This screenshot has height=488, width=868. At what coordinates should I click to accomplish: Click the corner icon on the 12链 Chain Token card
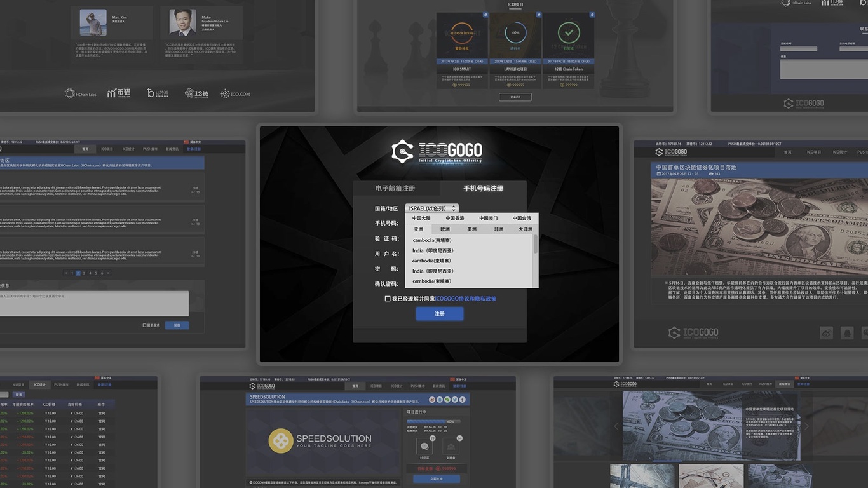[592, 15]
